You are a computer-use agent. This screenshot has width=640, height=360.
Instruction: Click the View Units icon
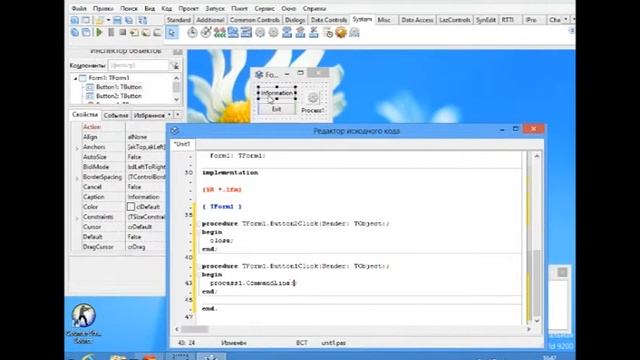[75, 33]
